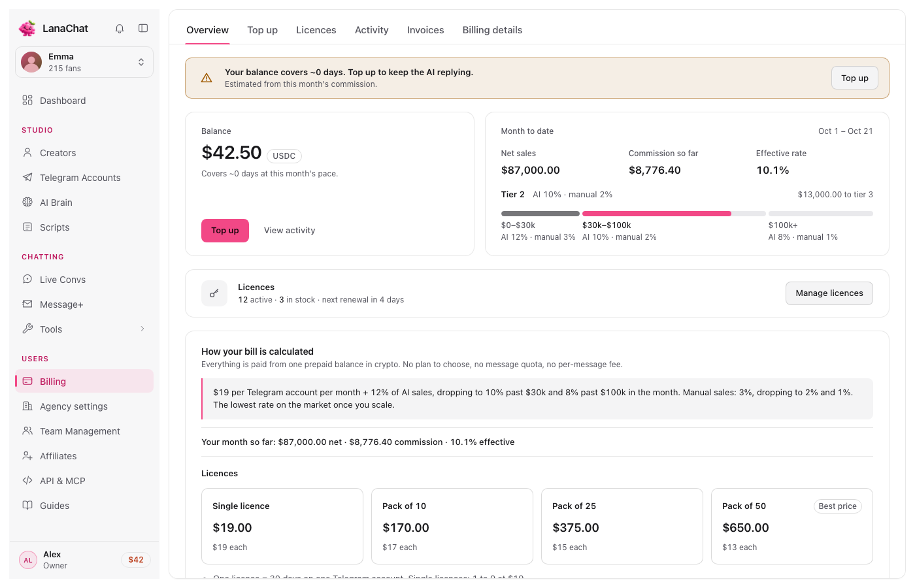Open Guides page
Viewport: 915px width, 588px height.
tap(84, 506)
